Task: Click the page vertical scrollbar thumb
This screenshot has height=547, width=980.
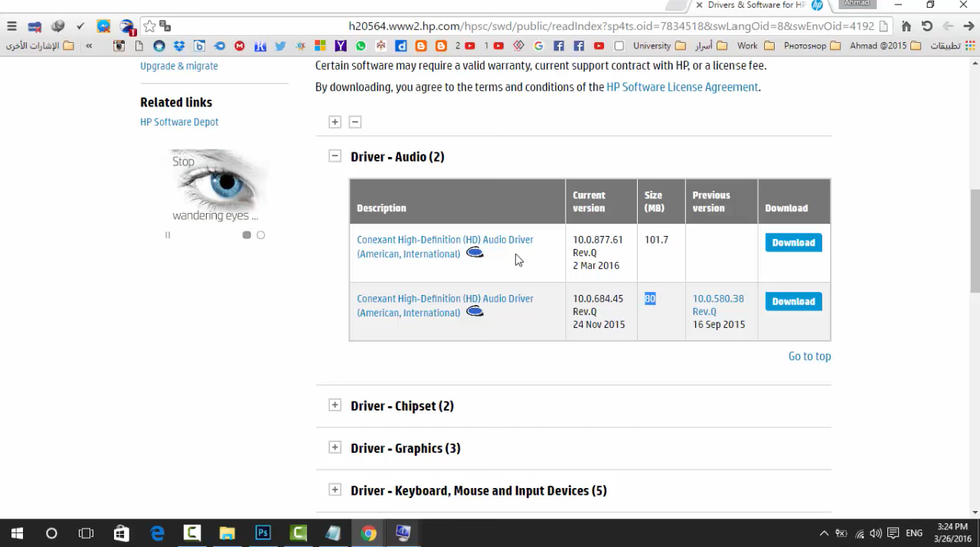Action: 975,241
